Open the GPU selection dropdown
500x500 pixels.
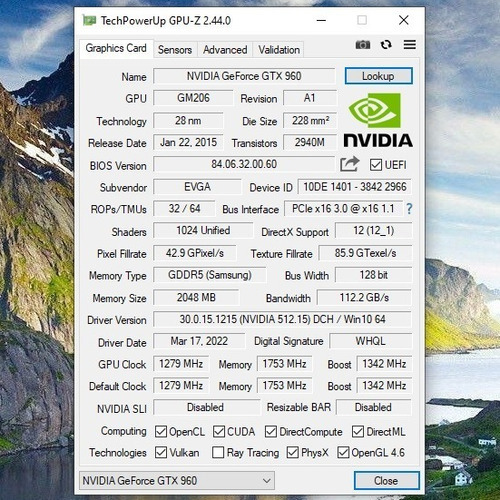coord(177,481)
